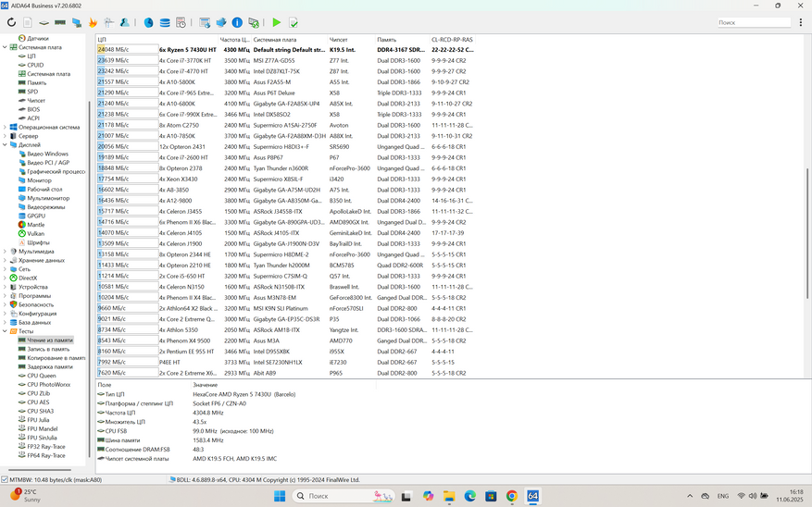
Task: Select the 4x Core i7-3770K HT row
Action: click(x=285, y=60)
